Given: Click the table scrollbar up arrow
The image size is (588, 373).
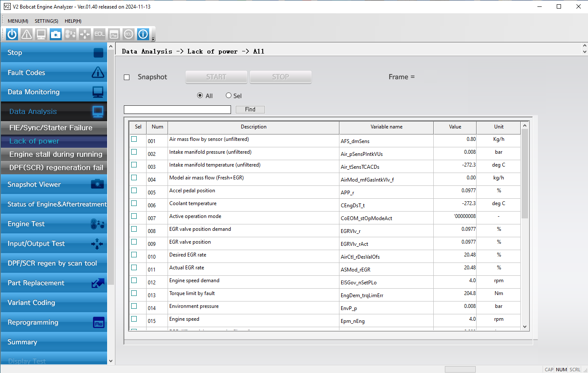Looking at the screenshot, I should [525, 125].
